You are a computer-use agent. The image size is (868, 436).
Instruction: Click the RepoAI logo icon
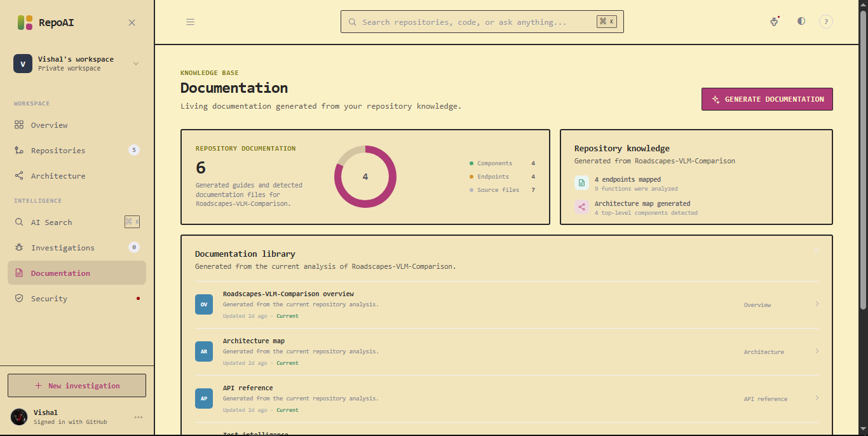point(25,22)
